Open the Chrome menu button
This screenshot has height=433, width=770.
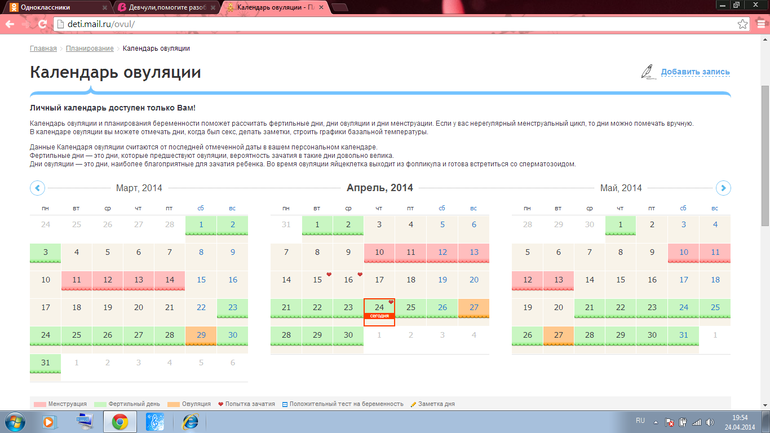tap(759, 24)
